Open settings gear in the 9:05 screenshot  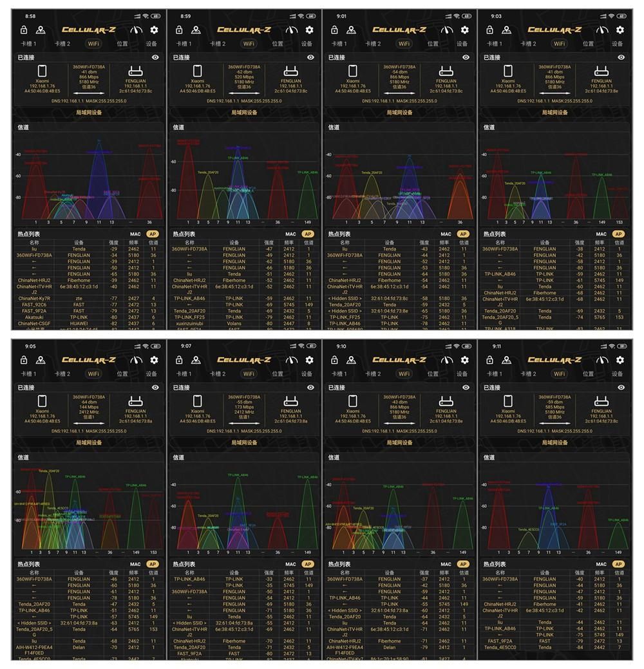point(154,360)
